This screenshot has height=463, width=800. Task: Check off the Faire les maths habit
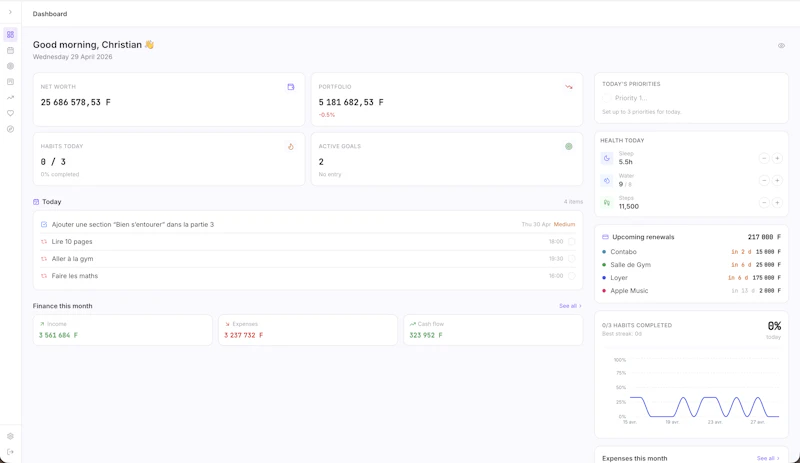pyautogui.click(x=571, y=276)
